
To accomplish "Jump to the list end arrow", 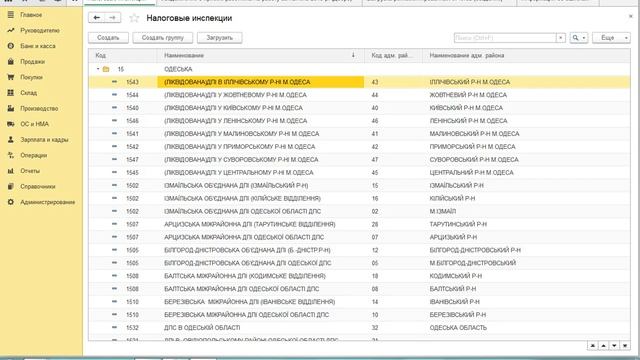I will pos(625,346).
